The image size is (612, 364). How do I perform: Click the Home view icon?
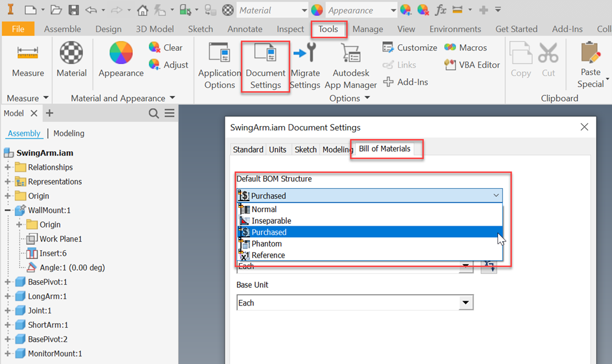coord(142,10)
